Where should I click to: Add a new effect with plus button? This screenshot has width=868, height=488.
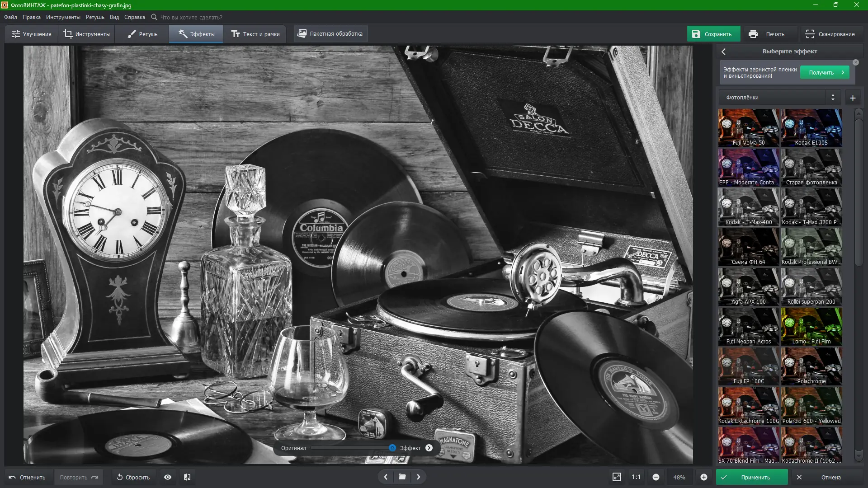click(853, 98)
